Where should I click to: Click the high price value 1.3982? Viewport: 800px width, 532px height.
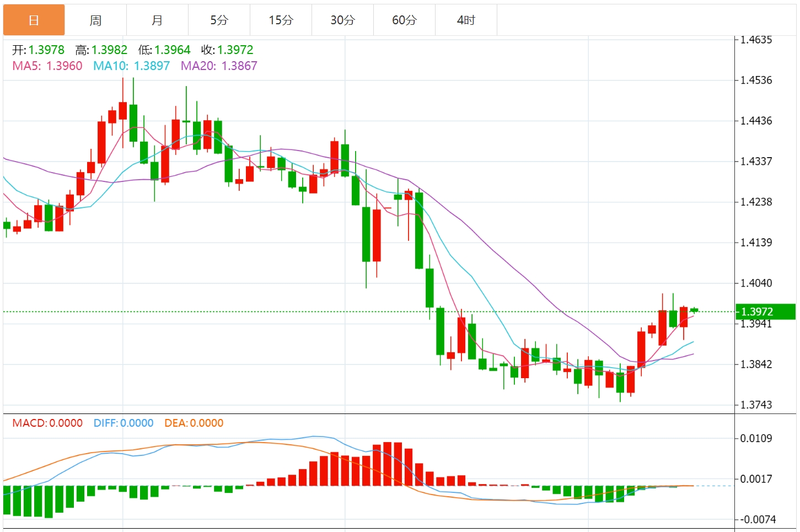click(x=109, y=50)
